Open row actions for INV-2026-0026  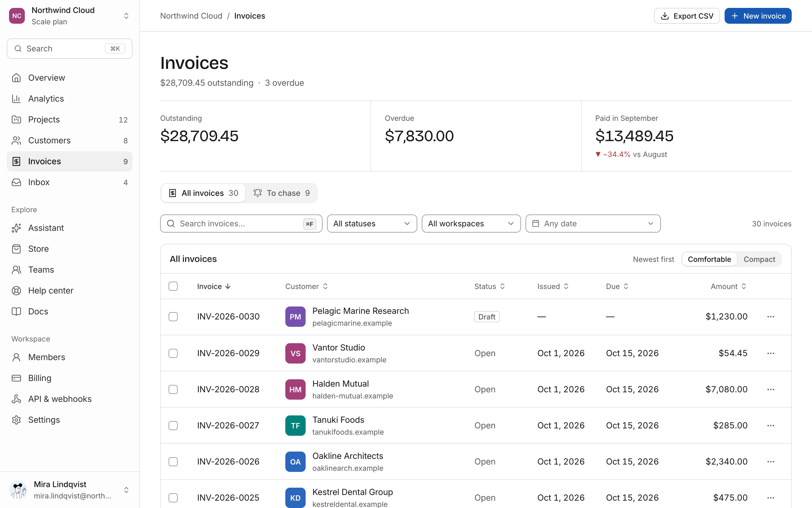tap(770, 461)
